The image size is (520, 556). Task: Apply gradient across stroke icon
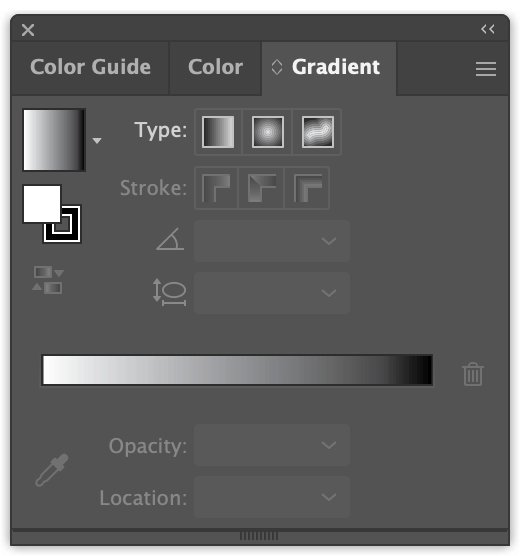pyautogui.click(x=308, y=188)
